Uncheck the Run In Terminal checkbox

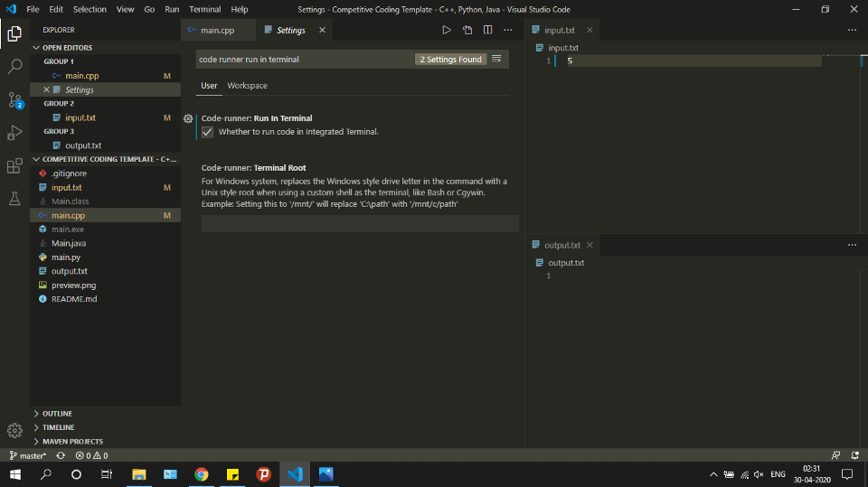click(x=207, y=132)
